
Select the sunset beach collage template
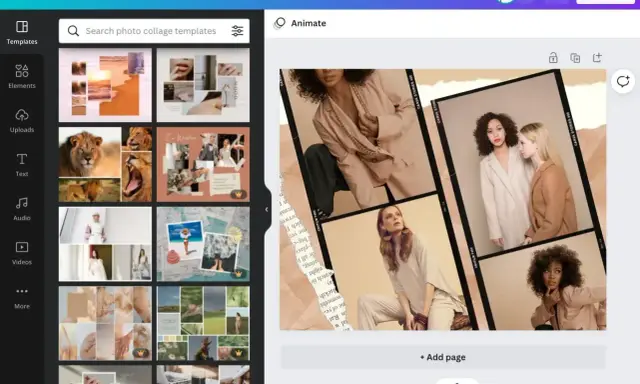105,85
